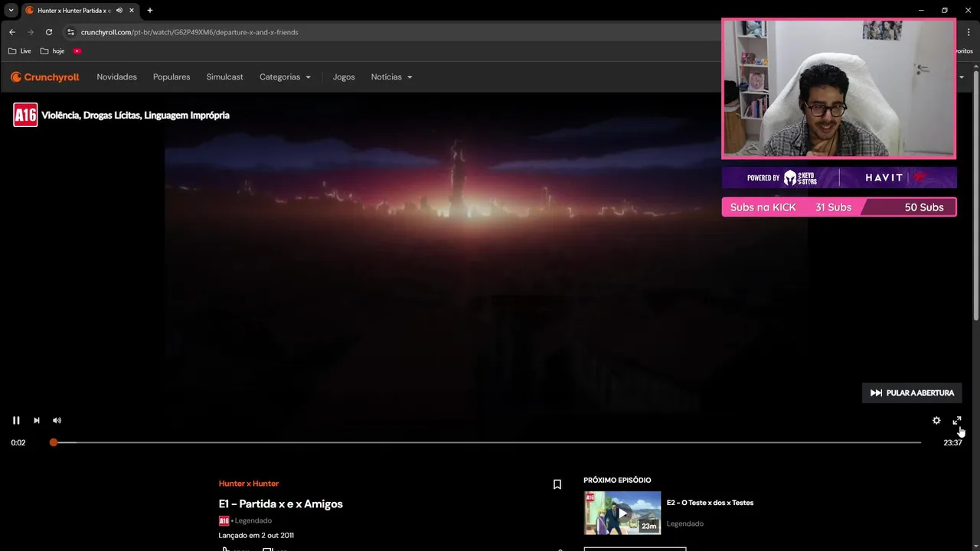The image size is (980, 551).
Task: Mute the tab via speaker icon
Action: click(x=119, y=11)
